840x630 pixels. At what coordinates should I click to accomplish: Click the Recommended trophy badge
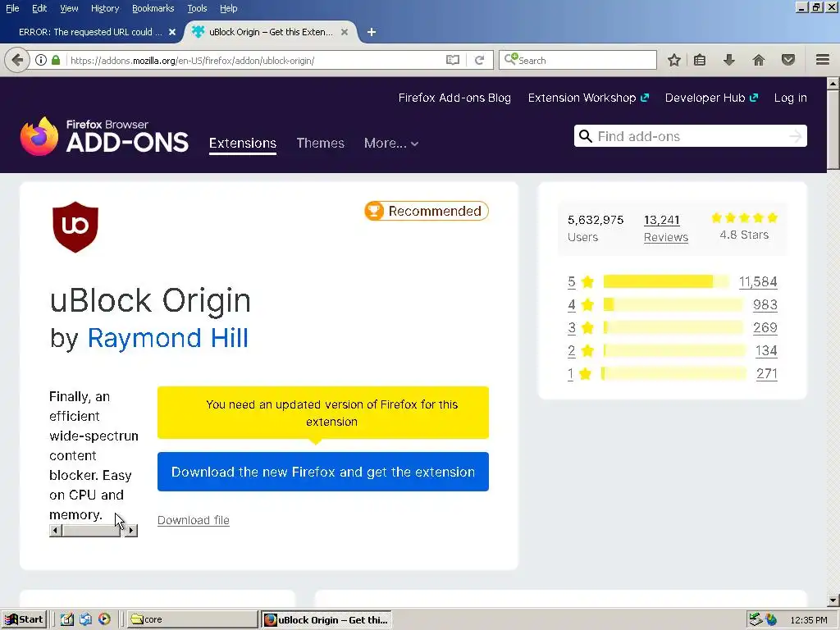coord(427,211)
